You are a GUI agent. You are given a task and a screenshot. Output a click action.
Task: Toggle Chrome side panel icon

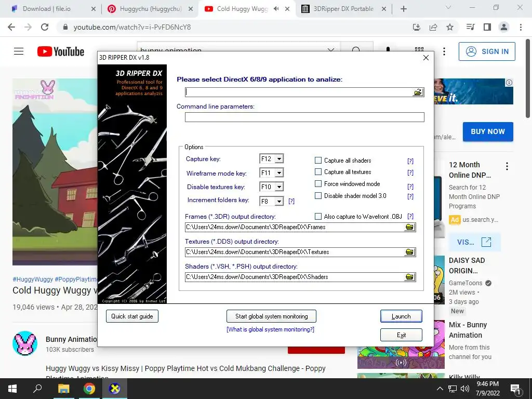coord(487,27)
